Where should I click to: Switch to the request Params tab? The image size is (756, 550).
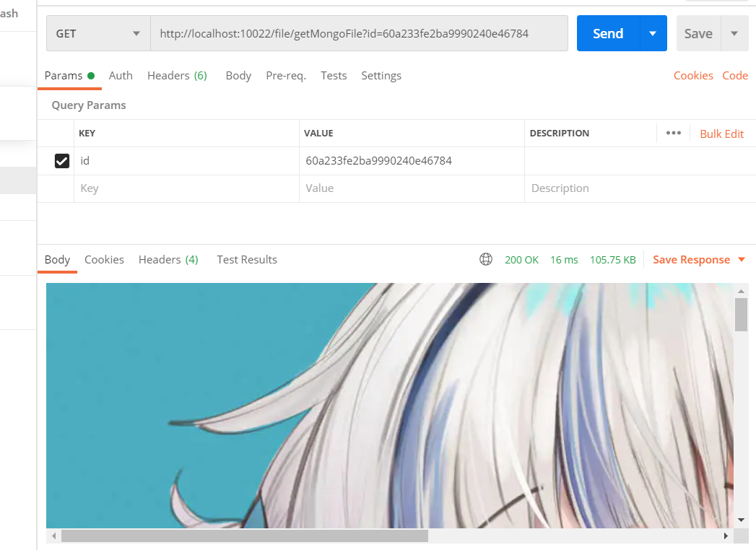(x=69, y=76)
